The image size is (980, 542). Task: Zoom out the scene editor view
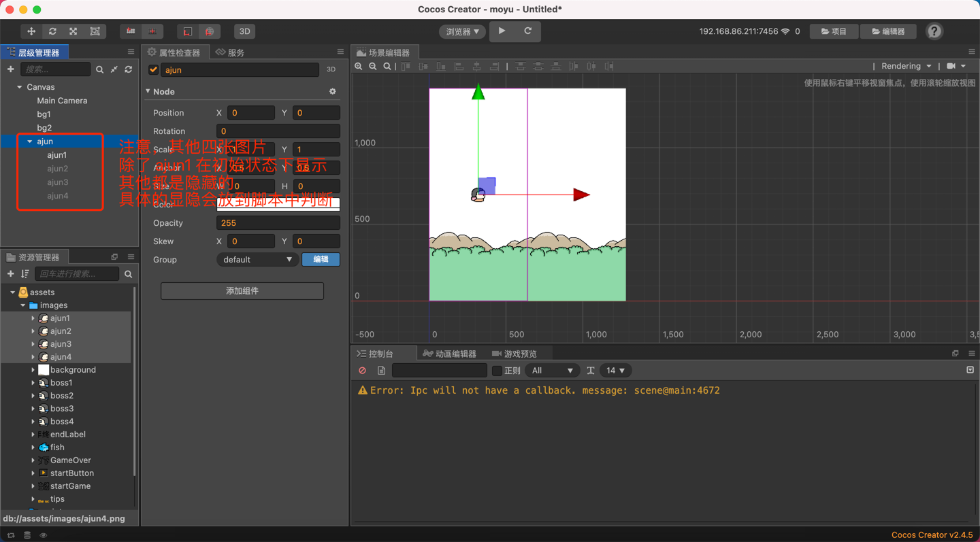click(373, 66)
